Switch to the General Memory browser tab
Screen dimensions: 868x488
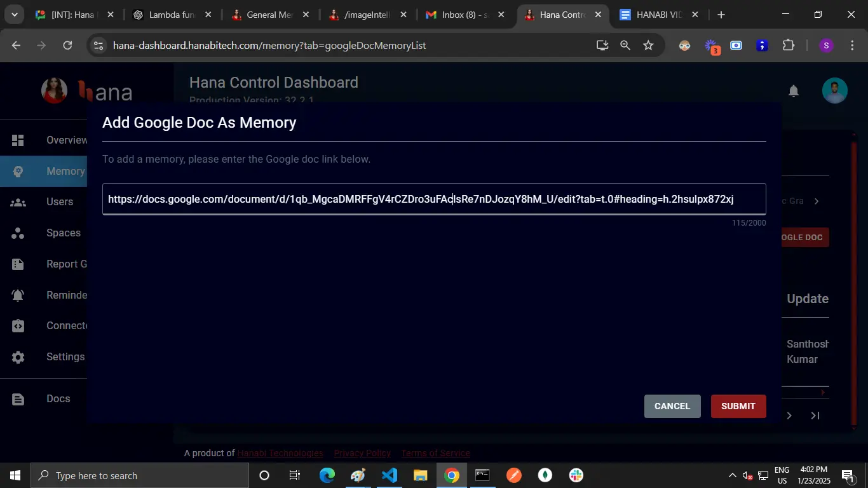pos(270,15)
